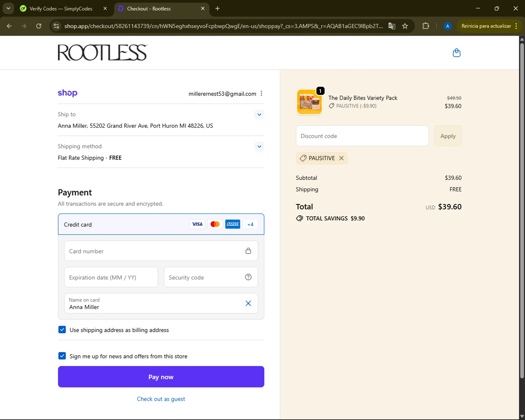Open account options menu beside email
The height and width of the screenshot is (420, 525).
(261, 93)
